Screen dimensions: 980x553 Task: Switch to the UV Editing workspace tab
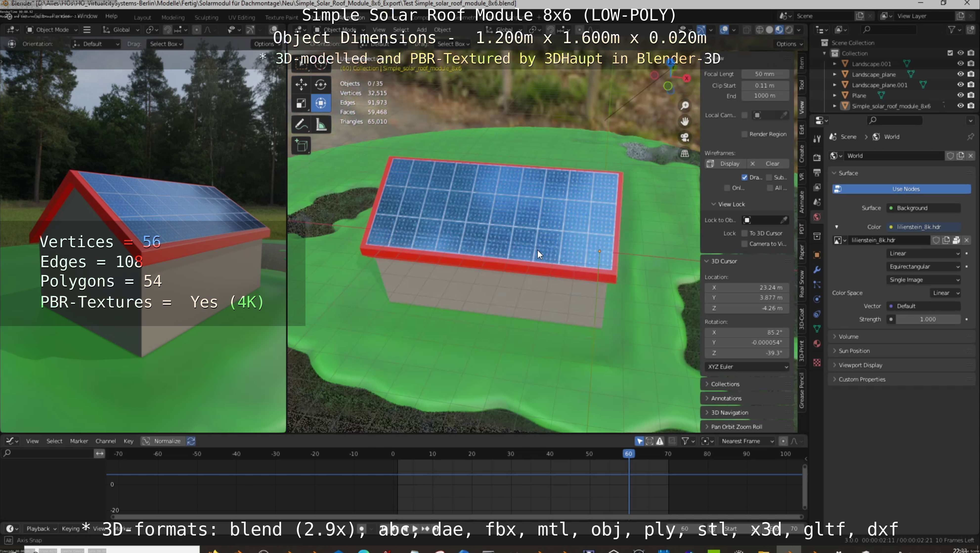point(241,18)
